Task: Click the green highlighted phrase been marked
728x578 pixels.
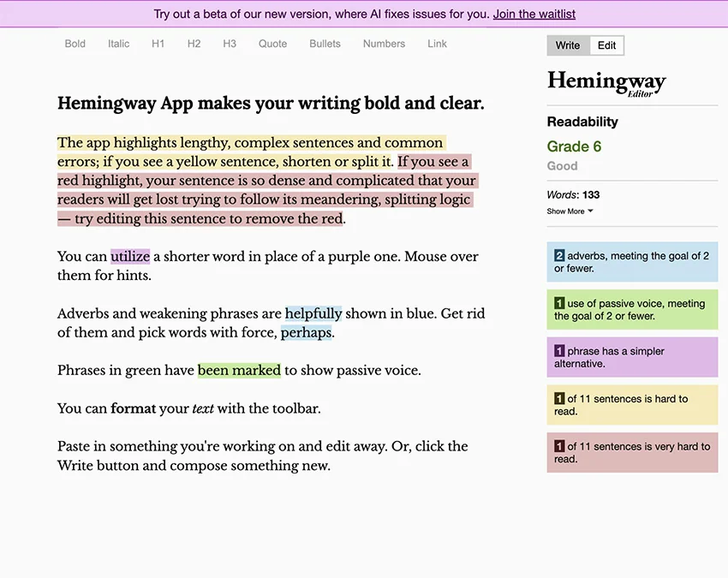Action: [239, 371]
